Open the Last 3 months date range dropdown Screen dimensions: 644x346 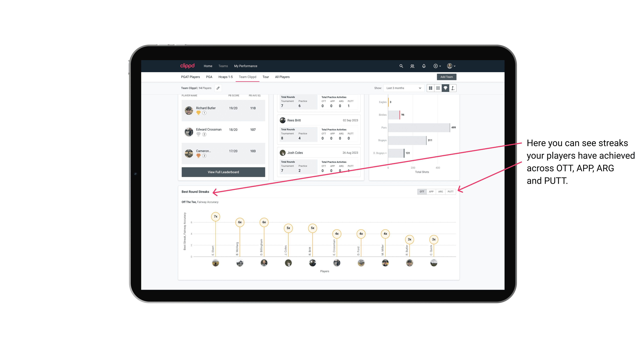pyautogui.click(x=403, y=88)
